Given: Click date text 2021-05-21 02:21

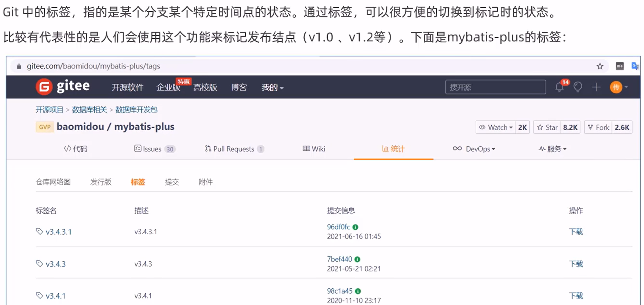Looking at the screenshot, I should click(354, 269).
